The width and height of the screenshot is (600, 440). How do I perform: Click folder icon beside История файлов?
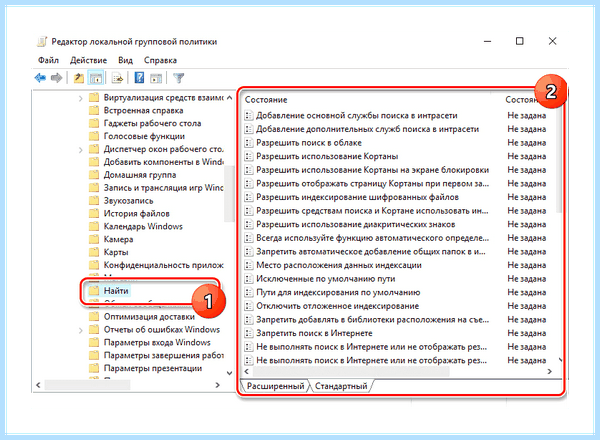point(94,213)
